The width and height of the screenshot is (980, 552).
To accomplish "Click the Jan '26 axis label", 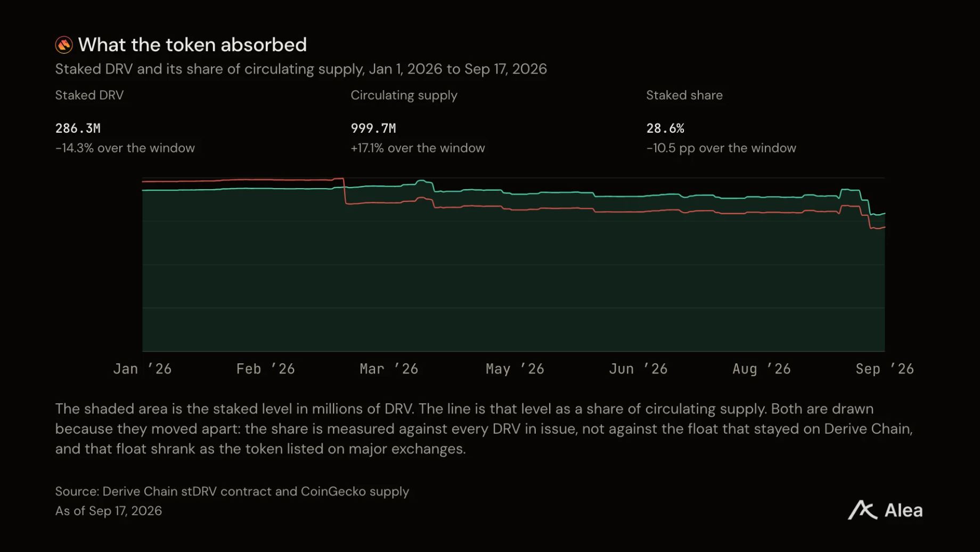I will coord(142,369).
